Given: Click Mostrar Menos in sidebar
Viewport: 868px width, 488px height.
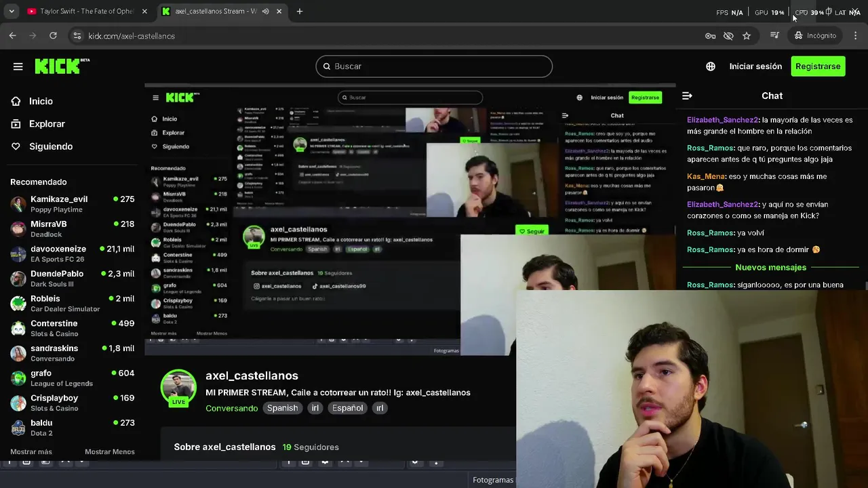Looking at the screenshot, I should click(109, 451).
